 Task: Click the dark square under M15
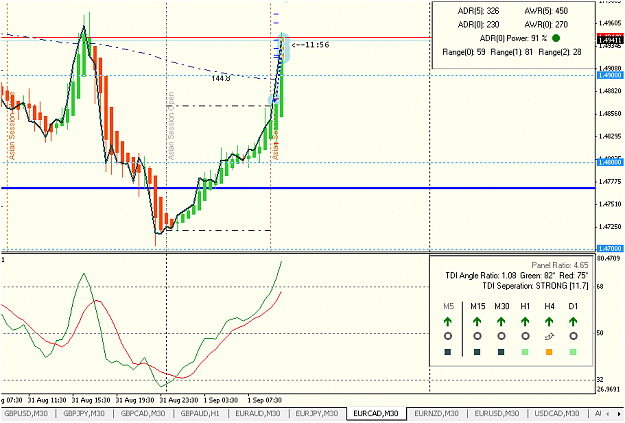tap(477, 352)
